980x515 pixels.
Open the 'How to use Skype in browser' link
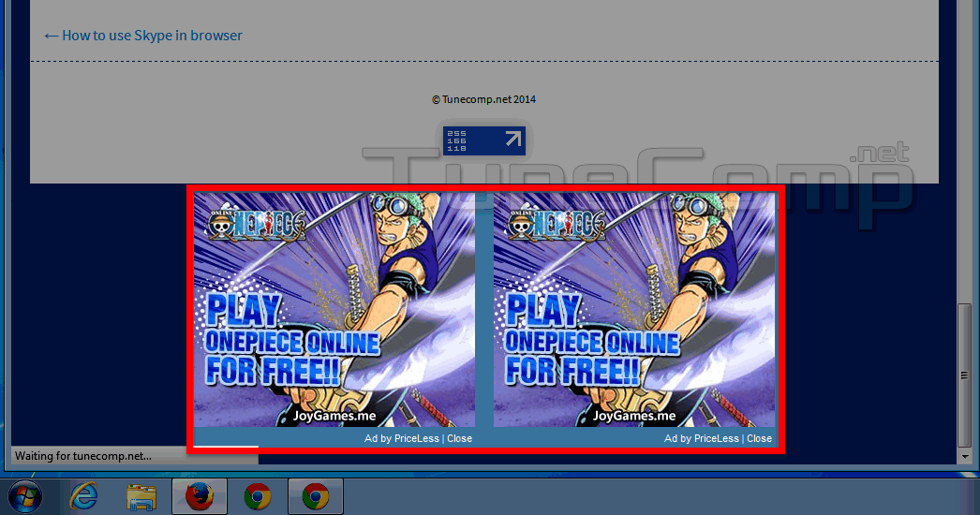143,36
